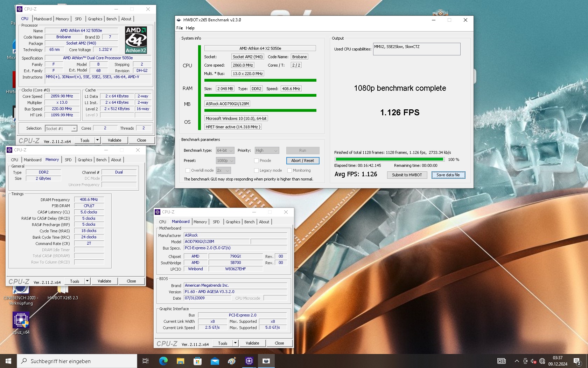Open the Socket #1 Selection dropdown

[x=61, y=128]
